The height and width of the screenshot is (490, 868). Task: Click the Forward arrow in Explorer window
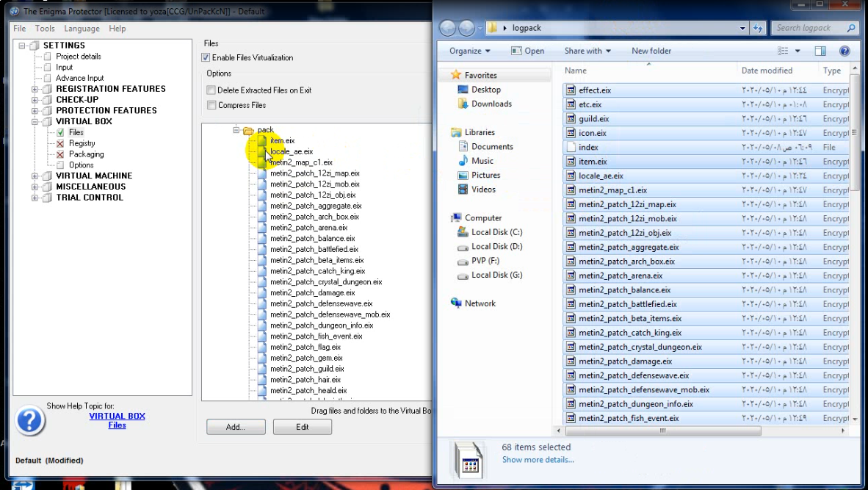466,28
